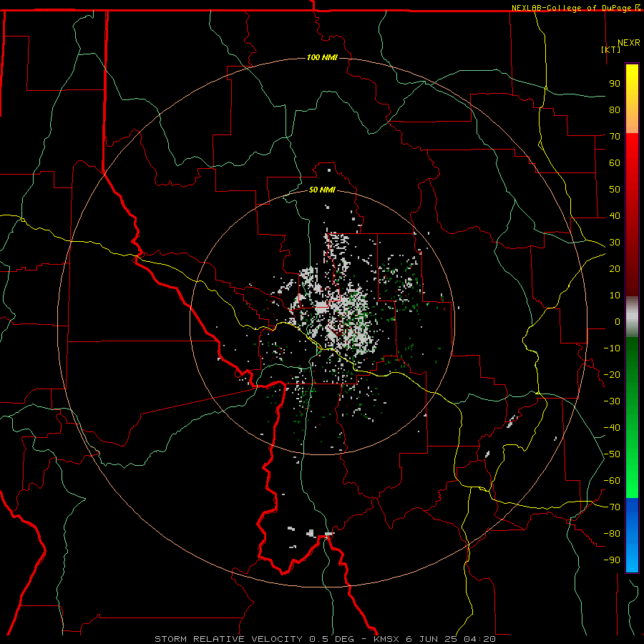Click the 60 value on velocity scale
644x644 pixels.
click(615, 162)
